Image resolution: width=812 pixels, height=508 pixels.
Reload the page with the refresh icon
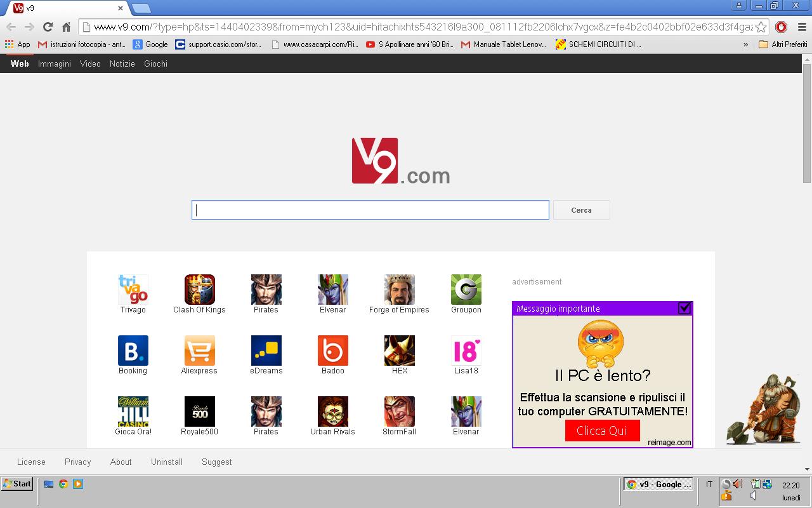point(48,27)
